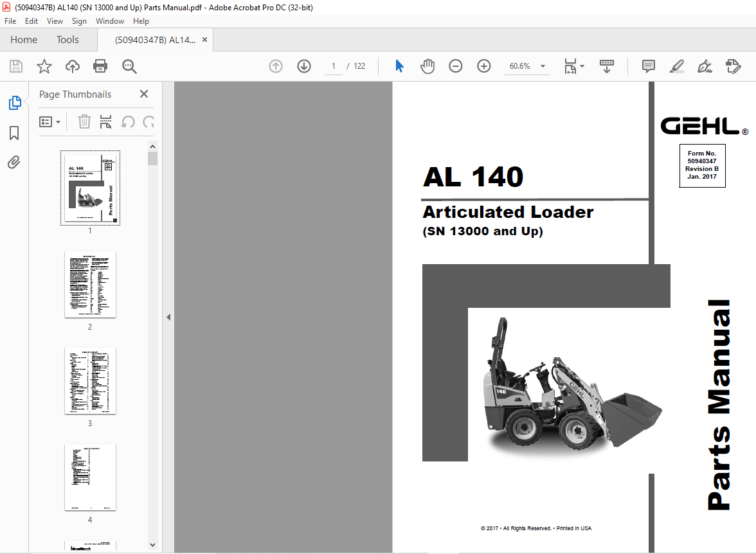This screenshot has height=554, width=756.
Task: Open the Edit menu
Action: pos(32,21)
